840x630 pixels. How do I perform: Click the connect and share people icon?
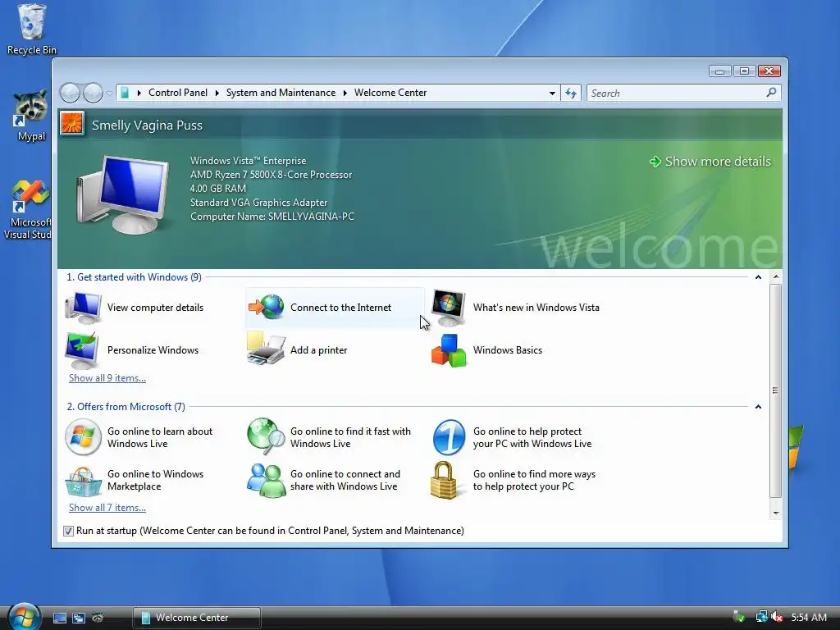(x=267, y=481)
